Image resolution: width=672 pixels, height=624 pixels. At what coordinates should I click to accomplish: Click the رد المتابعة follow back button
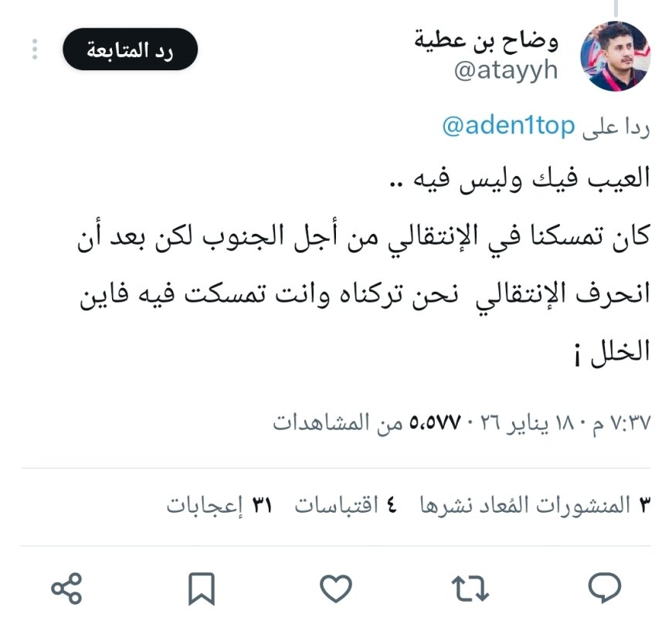pyautogui.click(x=130, y=49)
